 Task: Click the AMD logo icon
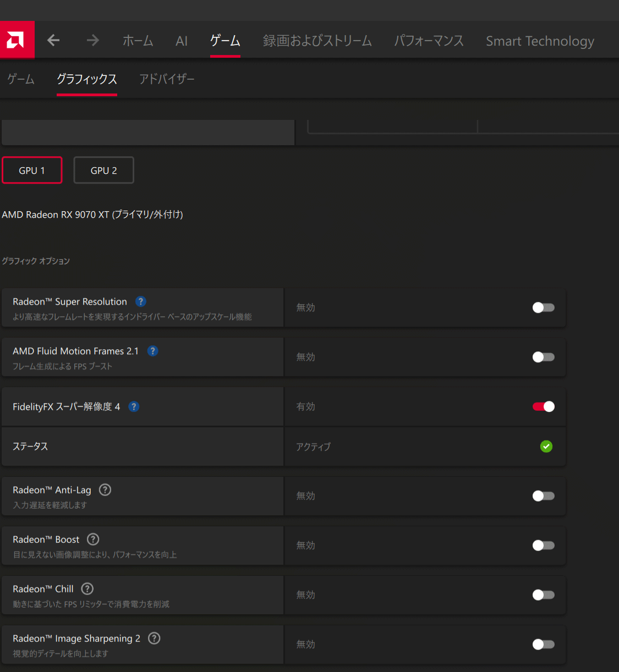[x=16, y=40]
